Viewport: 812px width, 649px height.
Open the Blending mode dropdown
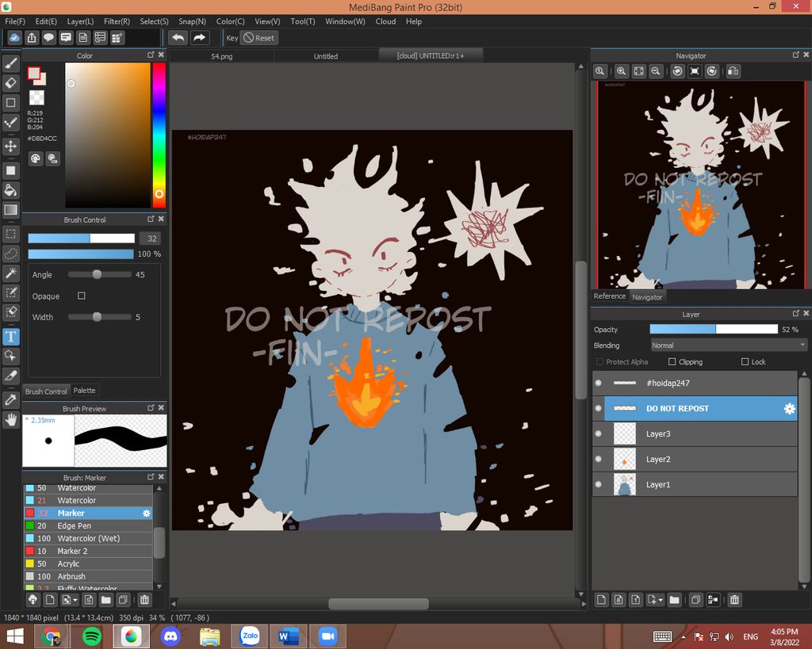coord(729,345)
